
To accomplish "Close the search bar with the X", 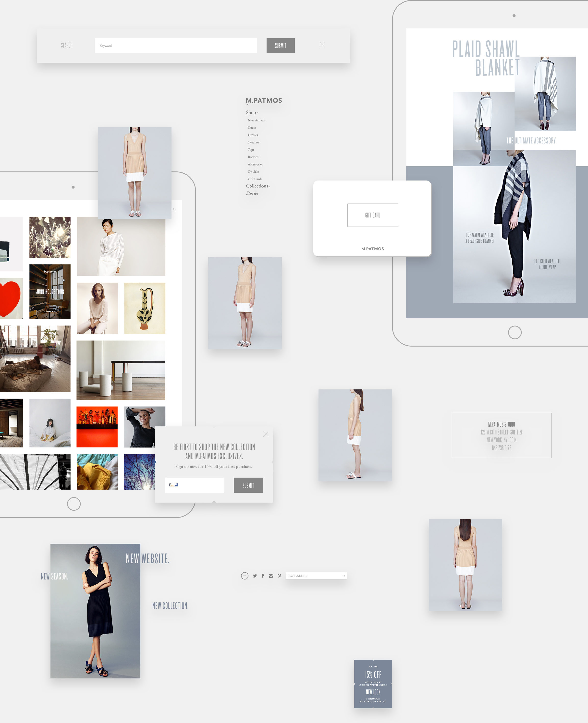I will click(x=322, y=45).
